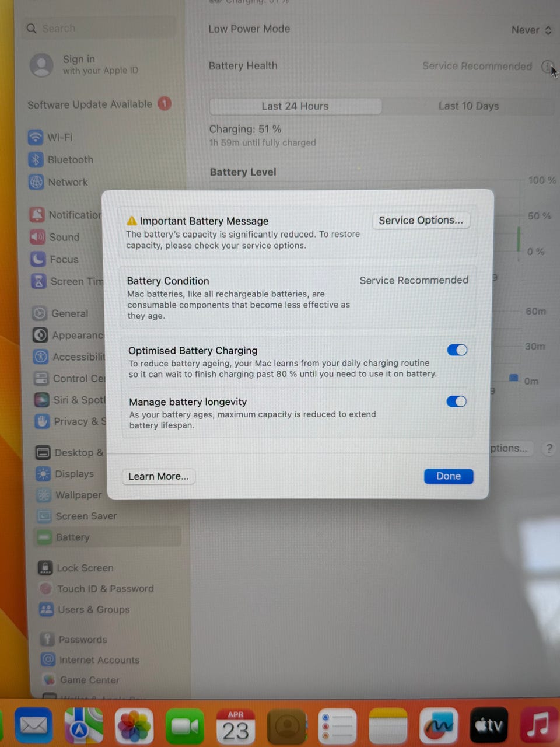
Task: Select Network globe icon in sidebar
Action: pyautogui.click(x=36, y=182)
